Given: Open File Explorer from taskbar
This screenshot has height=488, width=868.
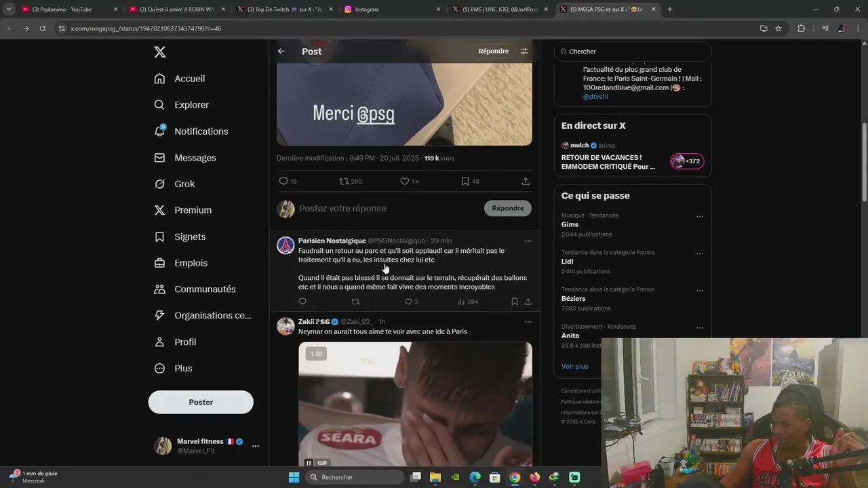Looking at the screenshot, I should point(435,477).
